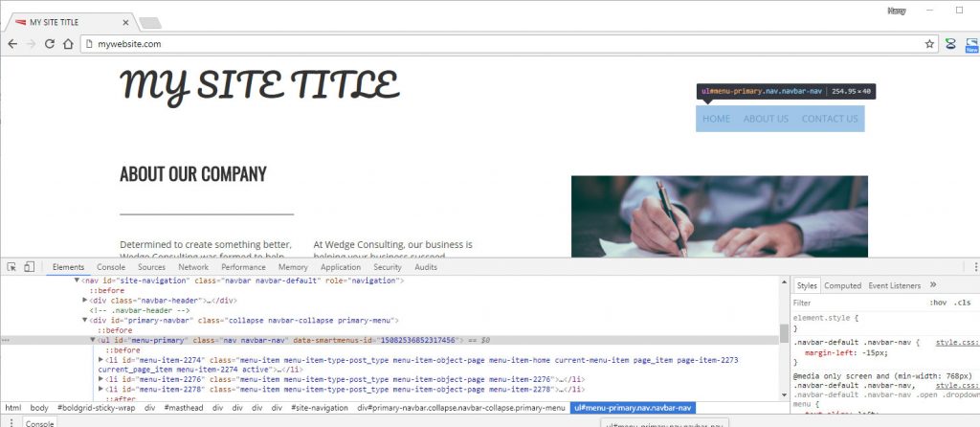Open the Performance panel tab
The height and width of the screenshot is (427, 980).
click(x=243, y=267)
